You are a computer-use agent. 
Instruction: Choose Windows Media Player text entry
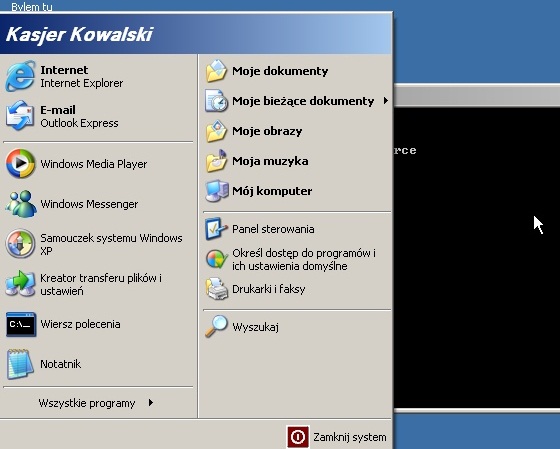pos(94,164)
